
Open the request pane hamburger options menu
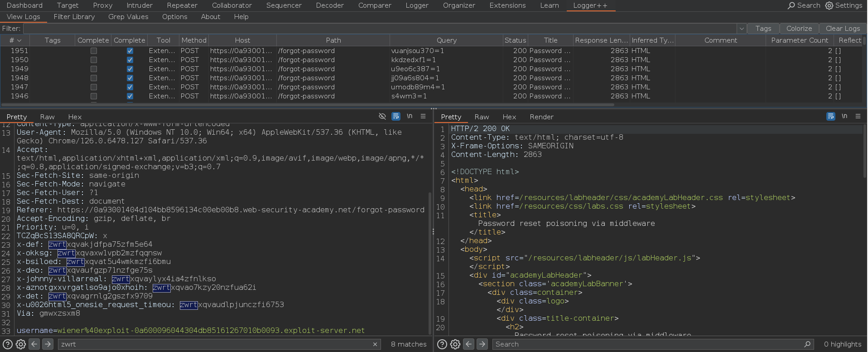point(423,117)
